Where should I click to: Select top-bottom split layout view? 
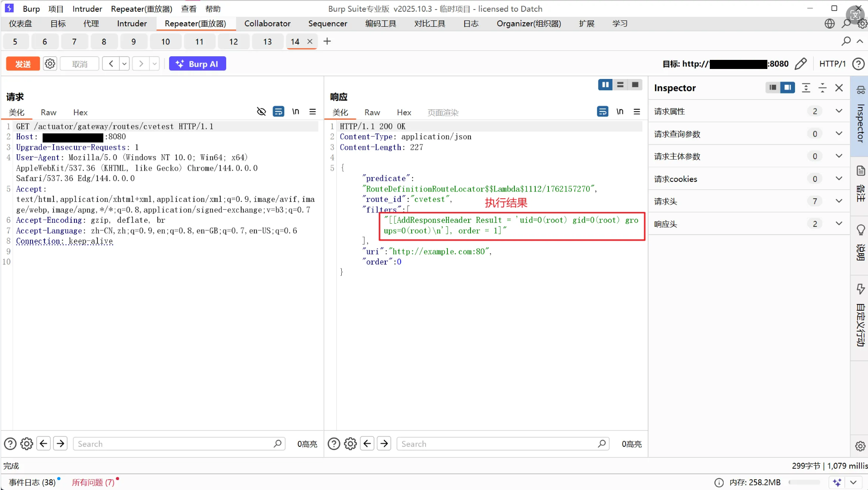(x=620, y=85)
